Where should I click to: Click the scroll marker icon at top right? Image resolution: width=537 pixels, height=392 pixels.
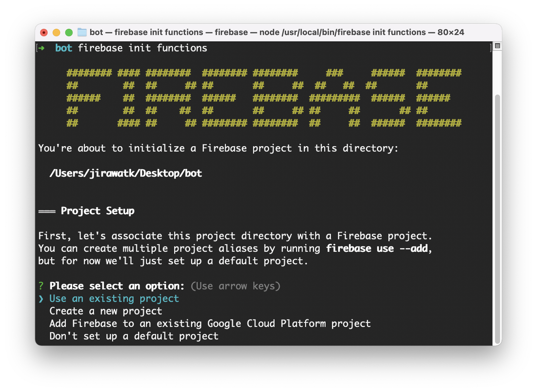pos(498,46)
